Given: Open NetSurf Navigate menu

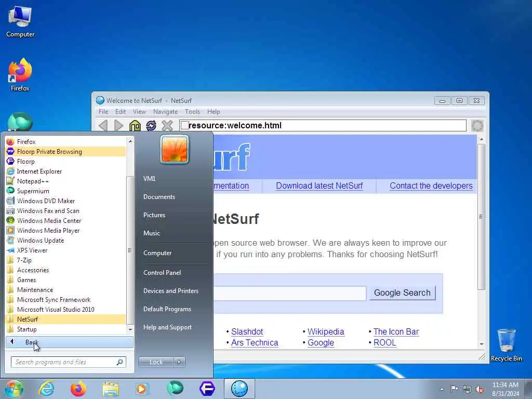Looking at the screenshot, I should (x=165, y=112).
